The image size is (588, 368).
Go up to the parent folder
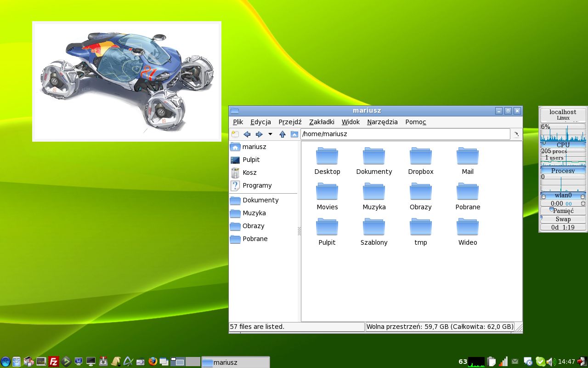pos(283,134)
